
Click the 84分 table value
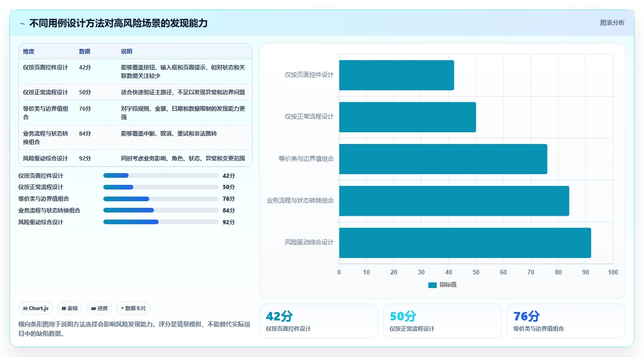click(85, 133)
